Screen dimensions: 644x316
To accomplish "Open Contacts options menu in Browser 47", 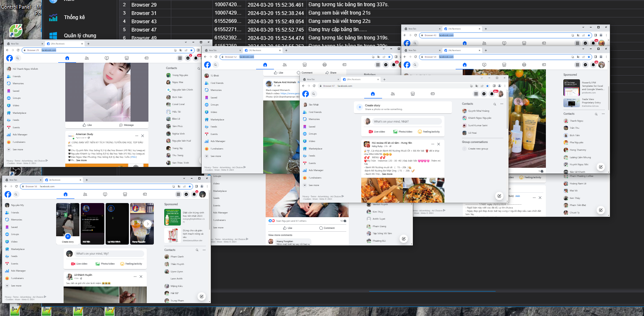I will (x=502, y=104).
